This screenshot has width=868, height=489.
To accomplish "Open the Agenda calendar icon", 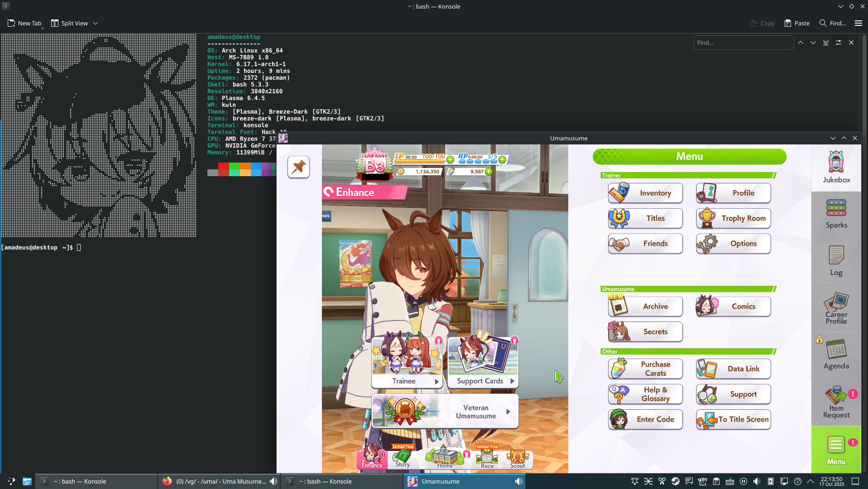I will point(836,355).
